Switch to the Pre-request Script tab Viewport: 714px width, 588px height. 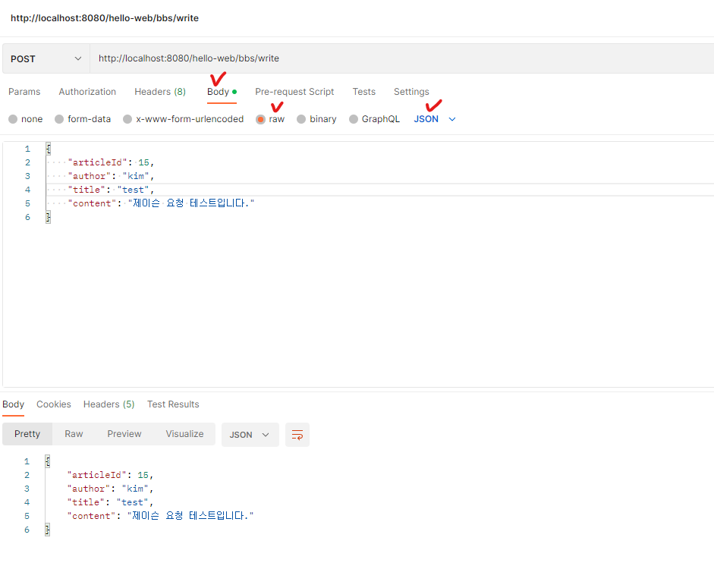(294, 92)
